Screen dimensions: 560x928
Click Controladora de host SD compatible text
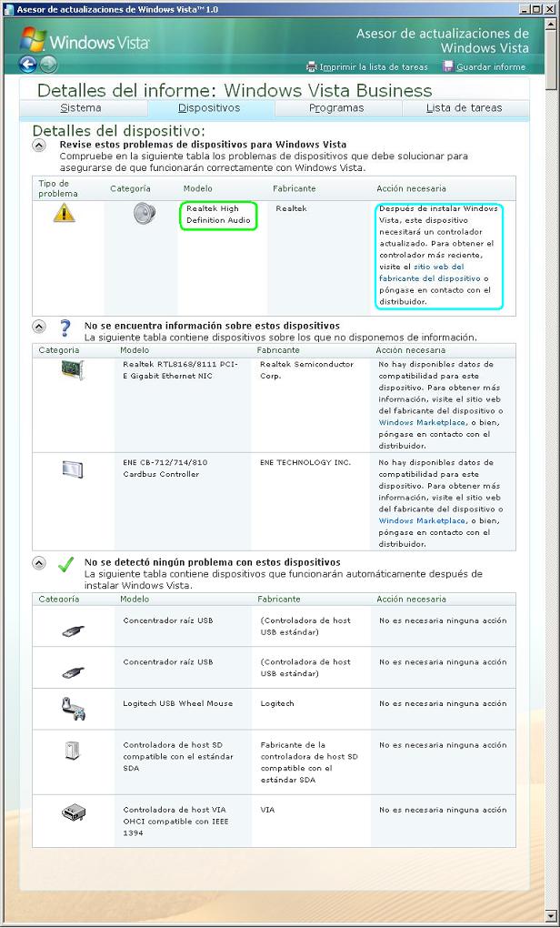click(x=177, y=756)
